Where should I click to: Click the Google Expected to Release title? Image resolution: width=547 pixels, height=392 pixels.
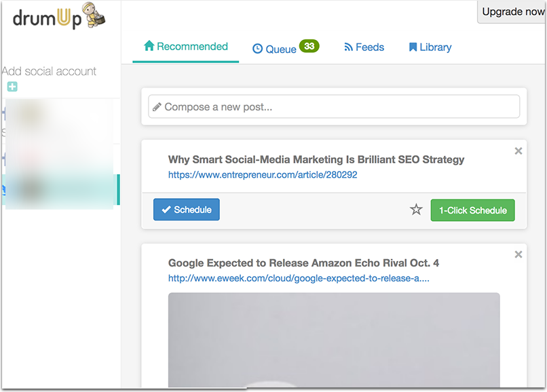[x=303, y=263]
